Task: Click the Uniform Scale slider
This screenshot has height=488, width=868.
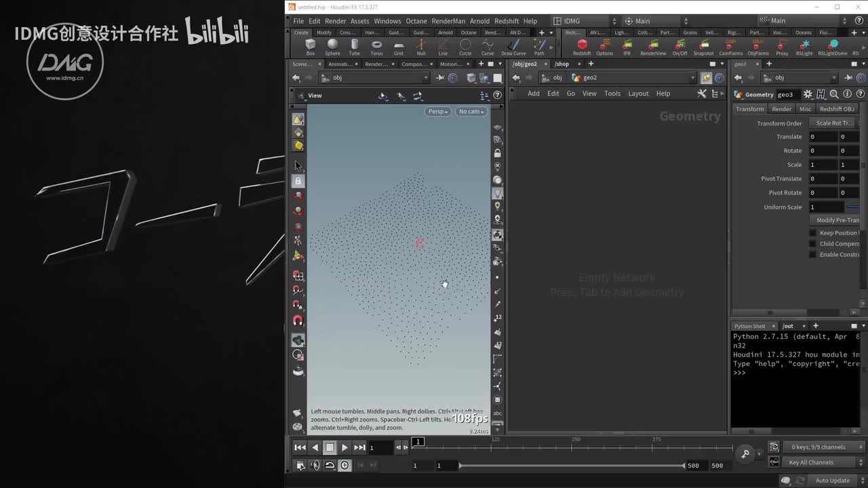Action: [x=852, y=207]
